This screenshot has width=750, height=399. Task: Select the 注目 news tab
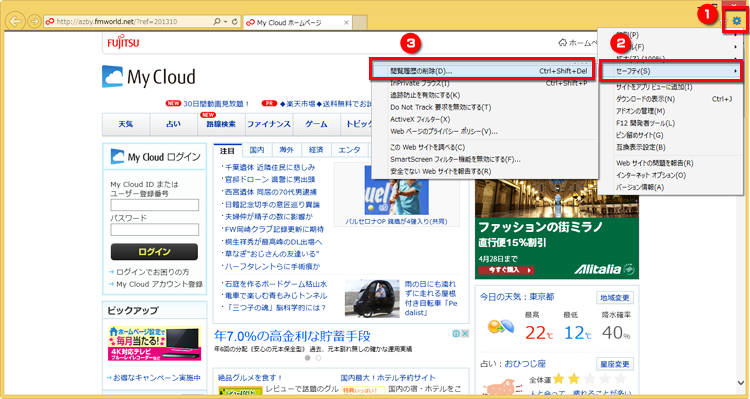(228, 151)
